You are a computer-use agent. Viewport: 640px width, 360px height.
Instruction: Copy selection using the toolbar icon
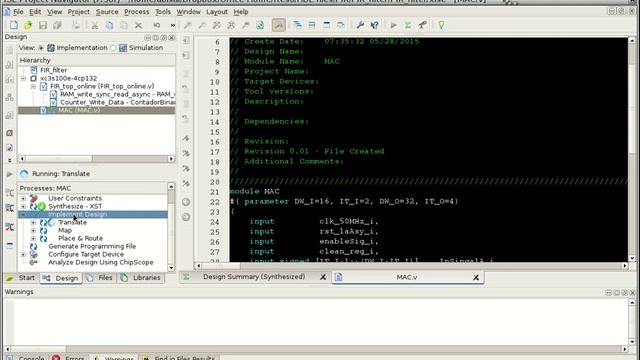tap(109, 25)
